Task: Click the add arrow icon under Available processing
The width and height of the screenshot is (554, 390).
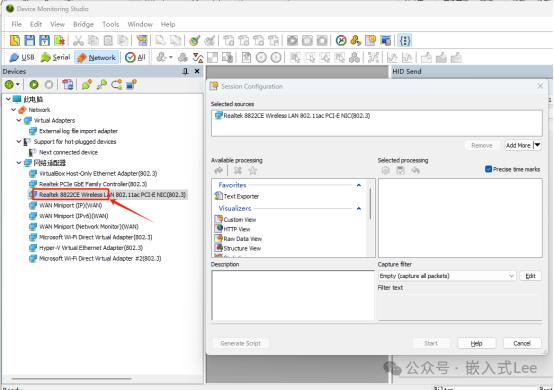Action: (219, 171)
